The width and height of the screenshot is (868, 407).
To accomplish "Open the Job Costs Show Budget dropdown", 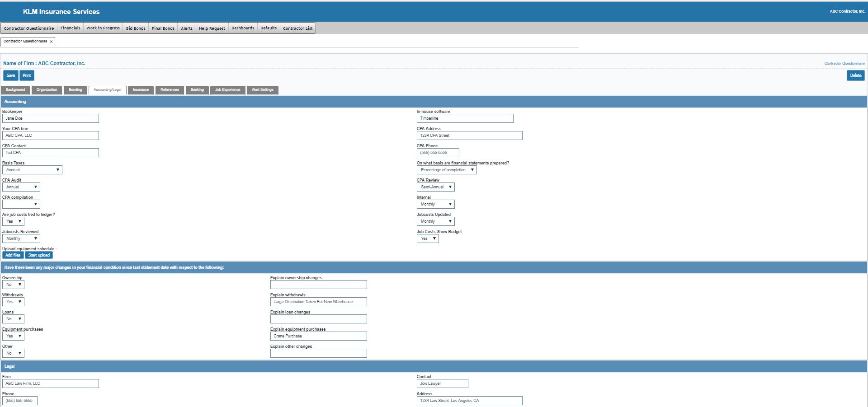I will [427, 239].
